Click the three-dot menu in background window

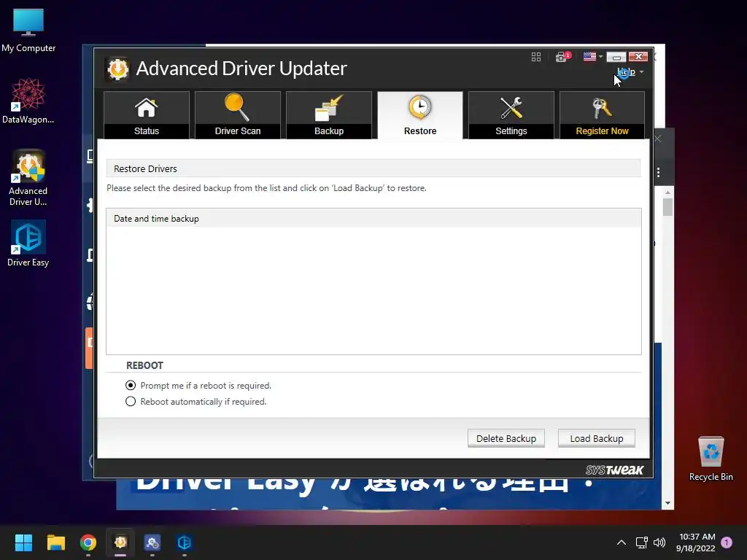[659, 172]
